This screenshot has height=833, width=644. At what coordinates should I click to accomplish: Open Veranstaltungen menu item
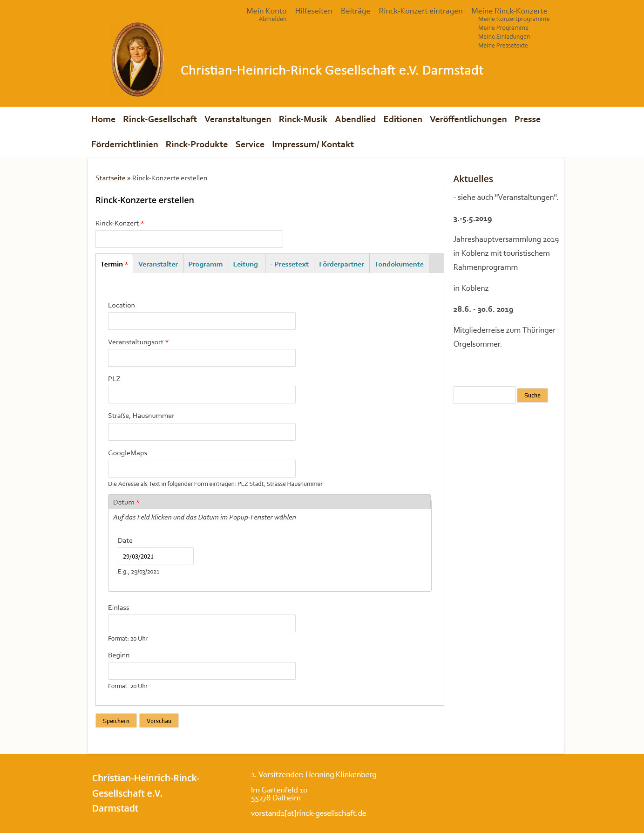(x=237, y=119)
